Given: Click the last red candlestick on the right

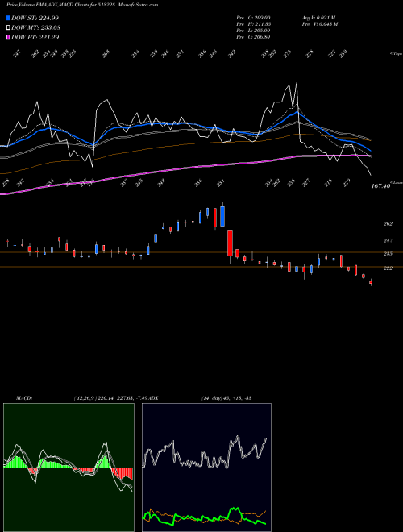Looking at the screenshot, I should click(371, 282).
